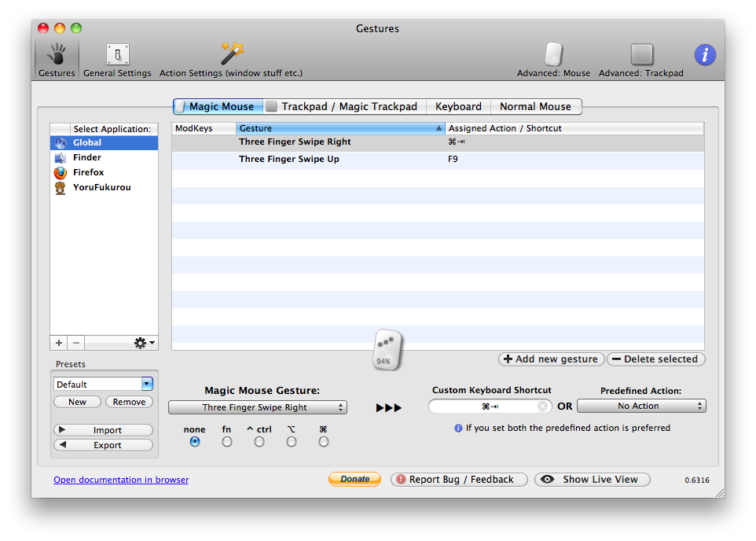This screenshot has height=541, width=756.
Task: Select Finder in the application list
Action: click(x=105, y=158)
